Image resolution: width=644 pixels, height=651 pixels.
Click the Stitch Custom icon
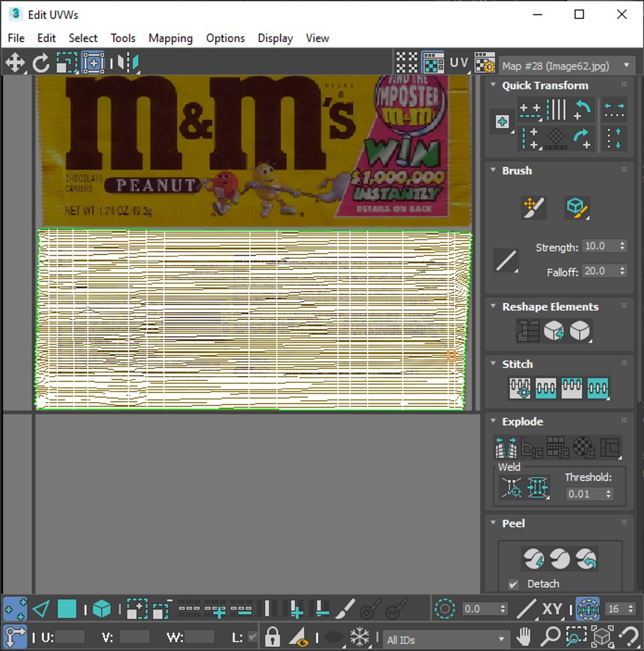click(598, 389)
